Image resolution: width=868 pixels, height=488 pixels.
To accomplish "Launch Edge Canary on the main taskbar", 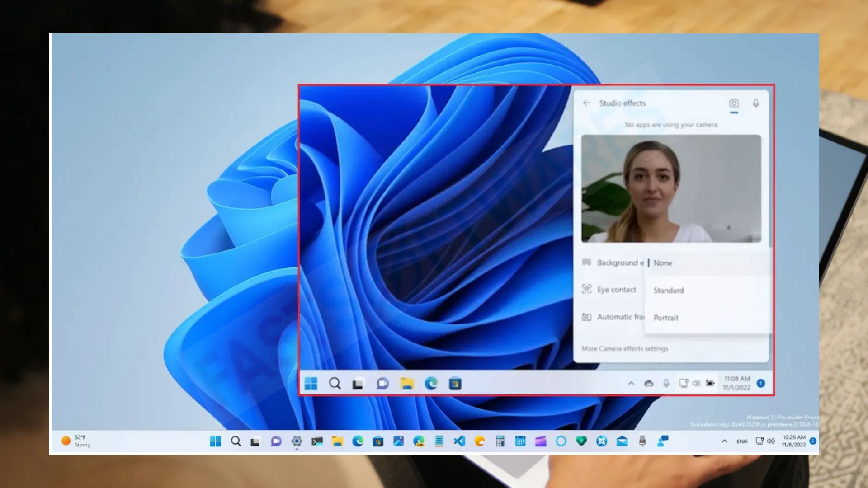I will tap(419, 441).
